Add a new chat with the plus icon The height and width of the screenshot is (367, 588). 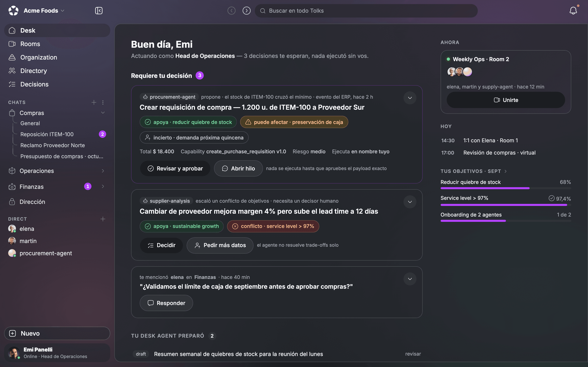point(94,102)
